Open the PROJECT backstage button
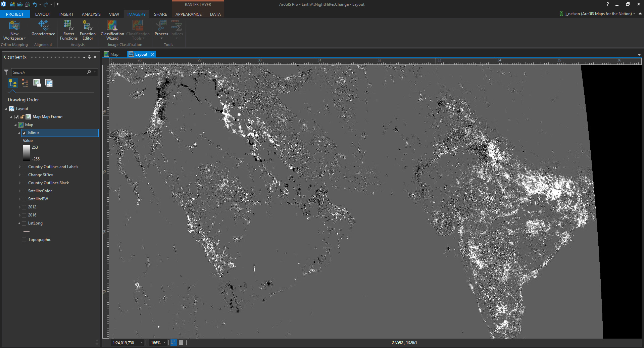 coord(15,14)
